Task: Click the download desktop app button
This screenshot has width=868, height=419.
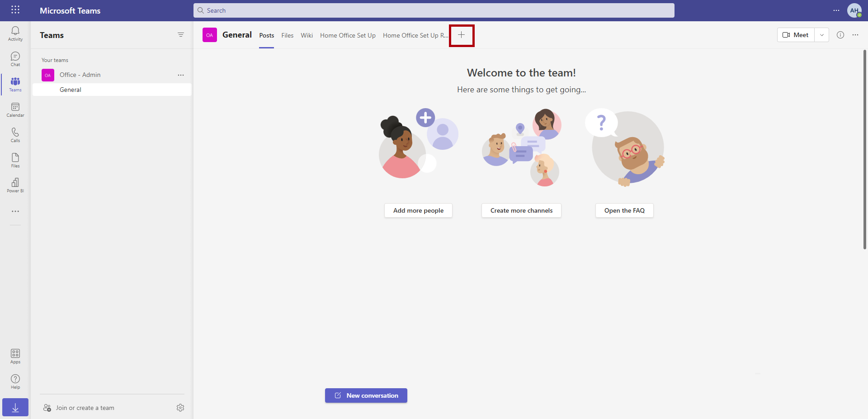Action: click(x=15, y=407)
